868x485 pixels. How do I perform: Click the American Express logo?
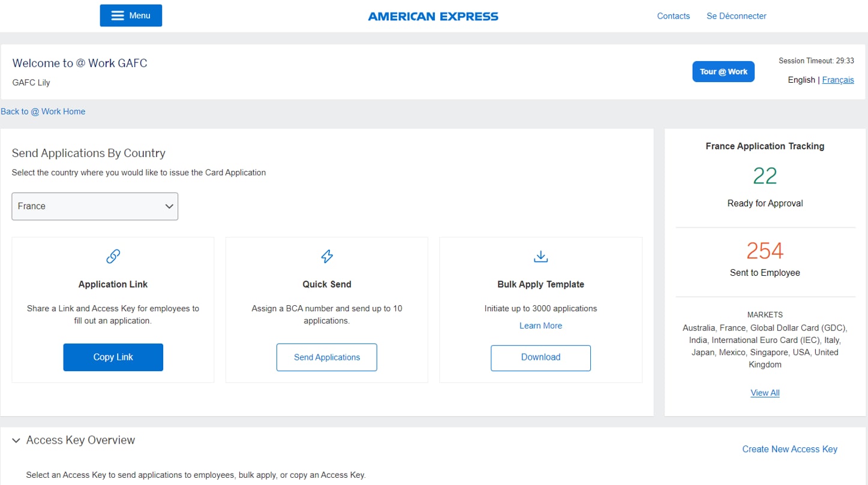tap(433, 16)
